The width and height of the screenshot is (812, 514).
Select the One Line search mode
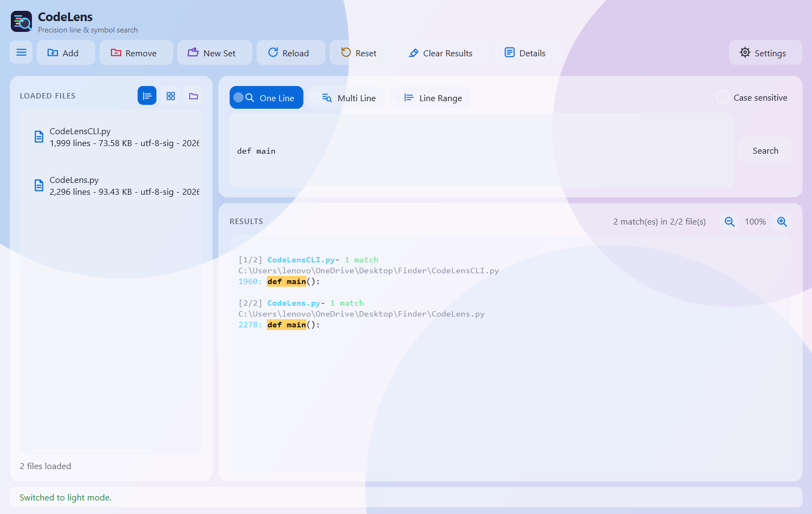point(266,97)
